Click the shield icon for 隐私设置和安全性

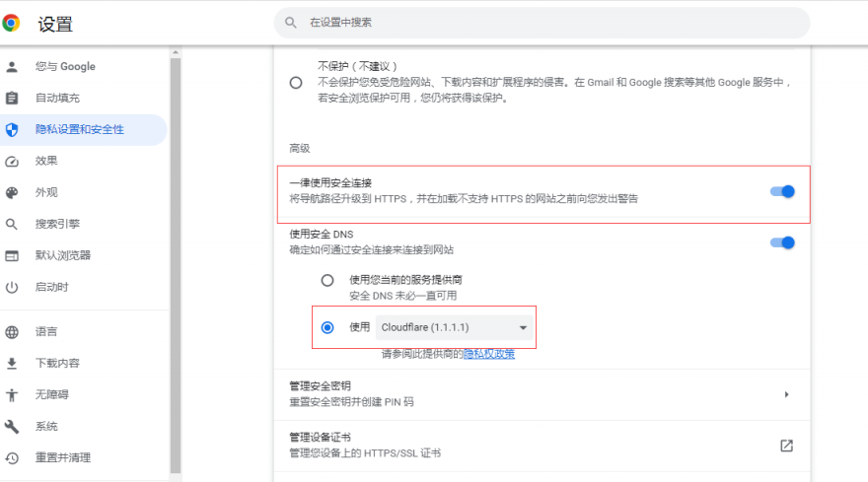coord(12,130)
